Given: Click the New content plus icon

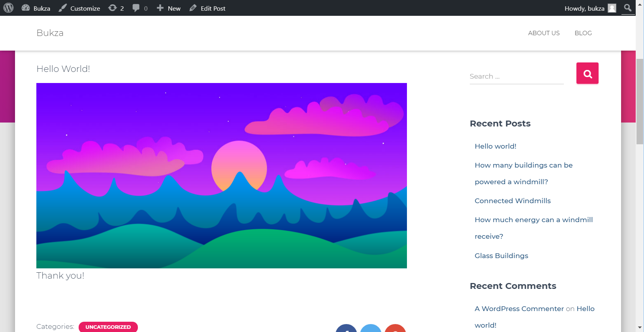Looking at the screenshot, I should click(x=160, y=8).
